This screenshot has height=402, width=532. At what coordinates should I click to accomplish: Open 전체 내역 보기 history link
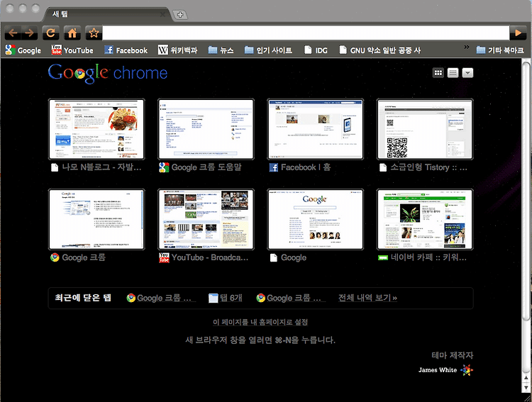pos(367,298)
